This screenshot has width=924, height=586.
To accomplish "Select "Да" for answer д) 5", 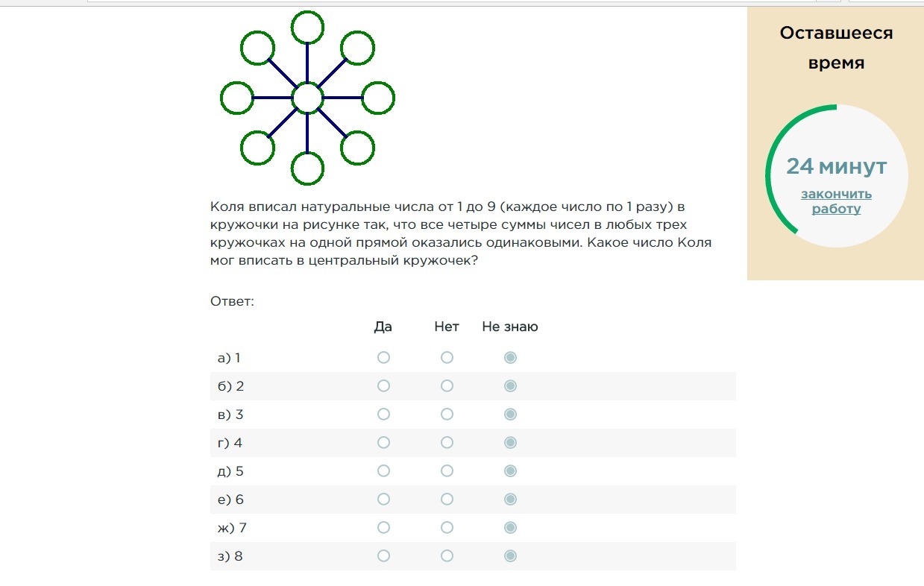I will pos(383,471).
